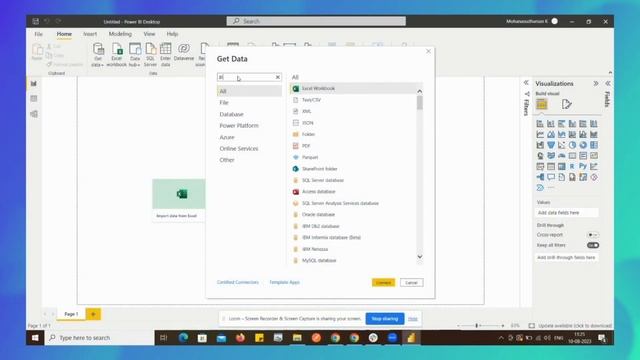Open the Modeling ribbon tab
This screenshot has height=360, width=640.
point(120,34)
